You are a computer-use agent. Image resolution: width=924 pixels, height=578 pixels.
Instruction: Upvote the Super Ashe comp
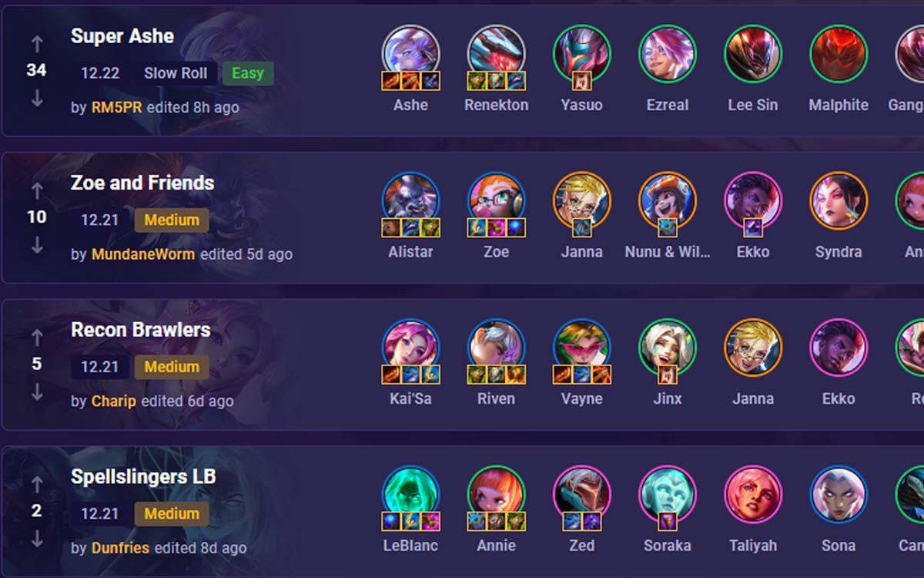(37, 43)
